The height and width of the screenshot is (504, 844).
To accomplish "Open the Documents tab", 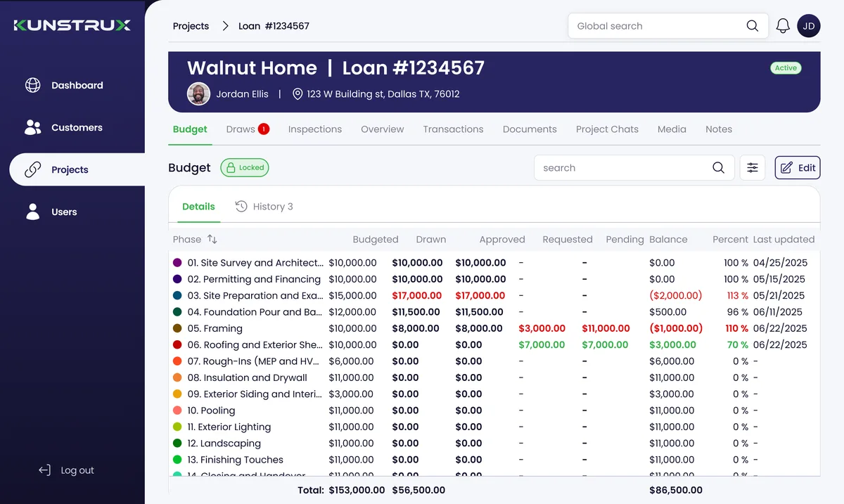I will tap(530, 129).
